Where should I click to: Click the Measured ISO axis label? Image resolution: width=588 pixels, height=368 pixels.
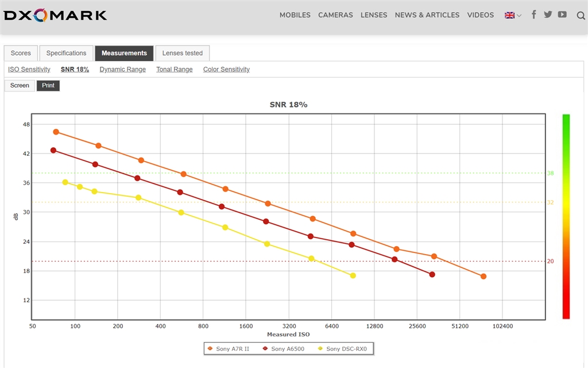288,334
